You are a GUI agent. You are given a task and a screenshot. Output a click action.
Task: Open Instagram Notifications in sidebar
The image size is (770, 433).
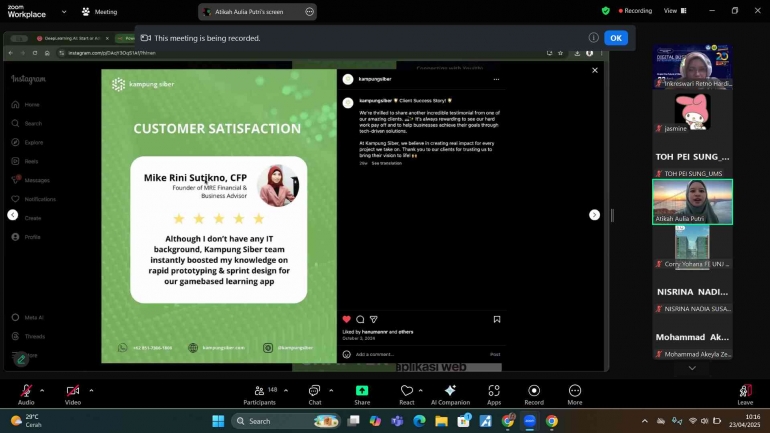33,199
